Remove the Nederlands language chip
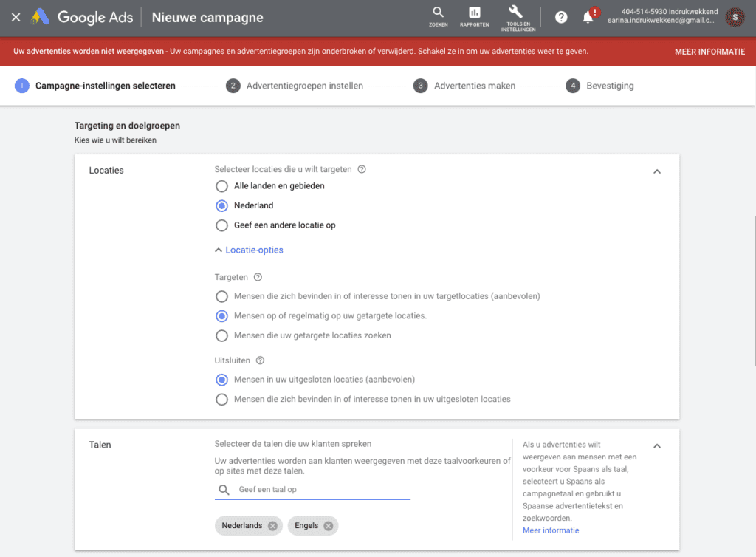 (272, 526)
